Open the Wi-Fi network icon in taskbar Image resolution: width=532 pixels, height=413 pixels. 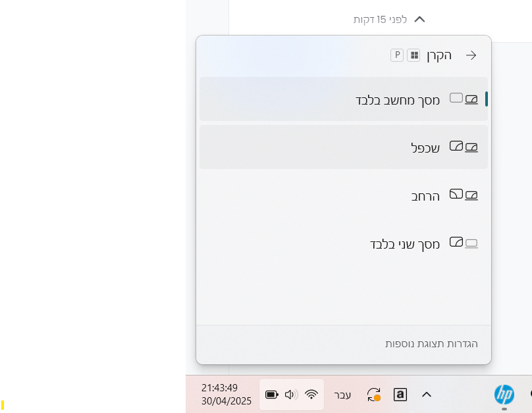tap(311, 395)
